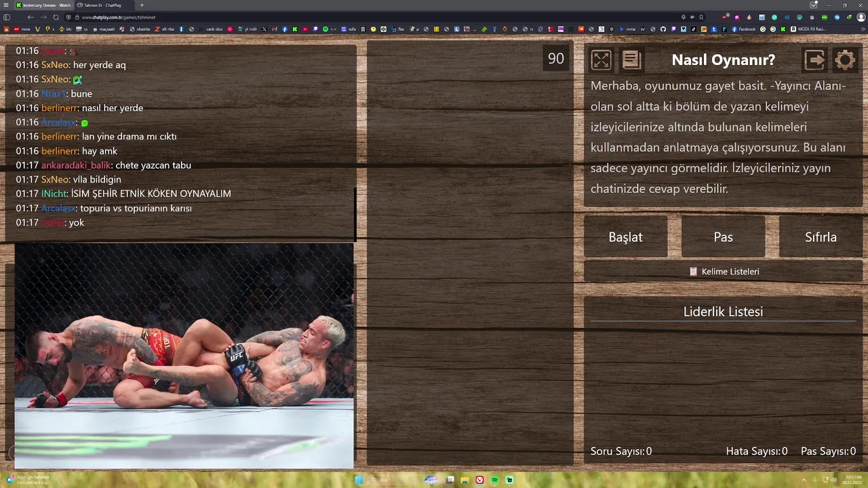Click the Sıfırla button

821,237
